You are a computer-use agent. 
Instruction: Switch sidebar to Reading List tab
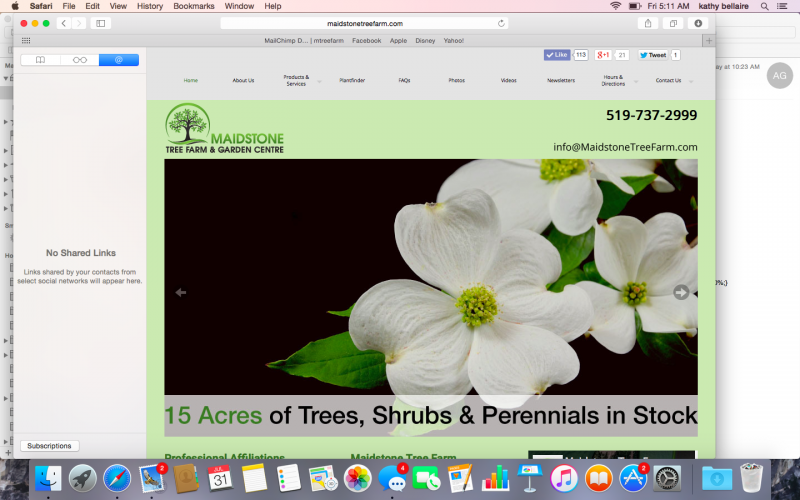point(79,60)
